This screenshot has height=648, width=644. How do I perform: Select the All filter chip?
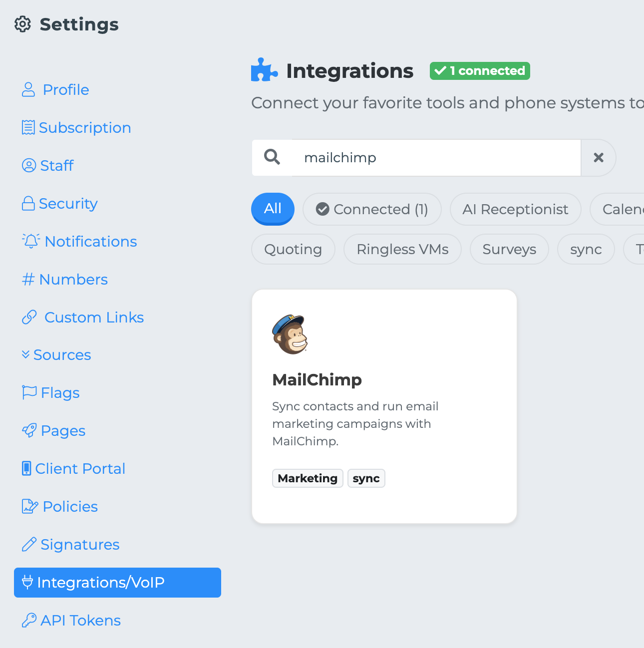273,209
